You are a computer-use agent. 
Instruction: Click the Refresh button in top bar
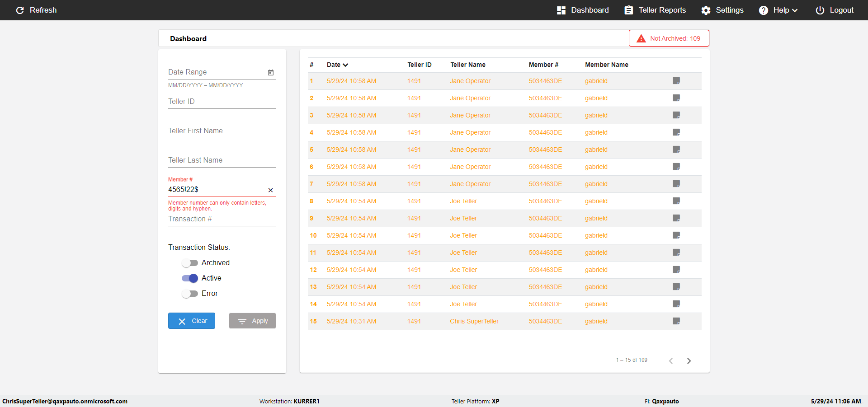(36, 10)
